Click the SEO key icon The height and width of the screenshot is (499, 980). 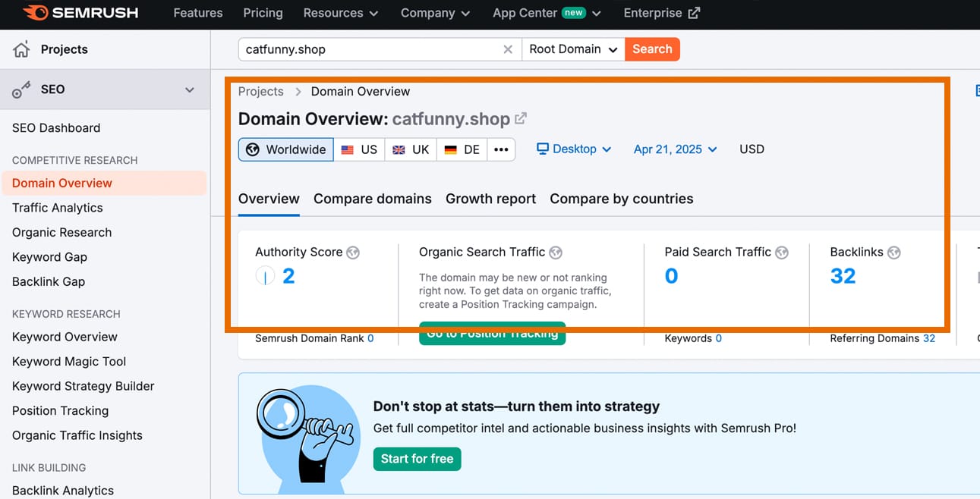[x=21, y=90]
